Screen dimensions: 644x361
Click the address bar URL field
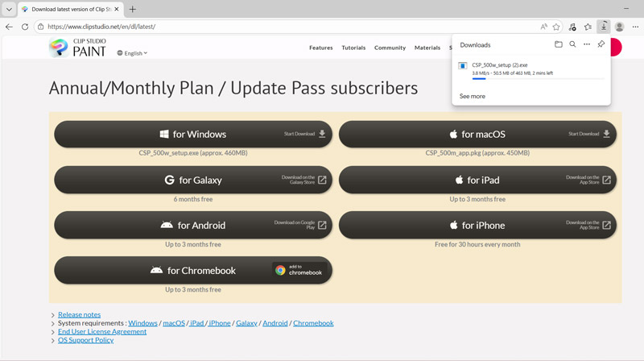(282, 27)
